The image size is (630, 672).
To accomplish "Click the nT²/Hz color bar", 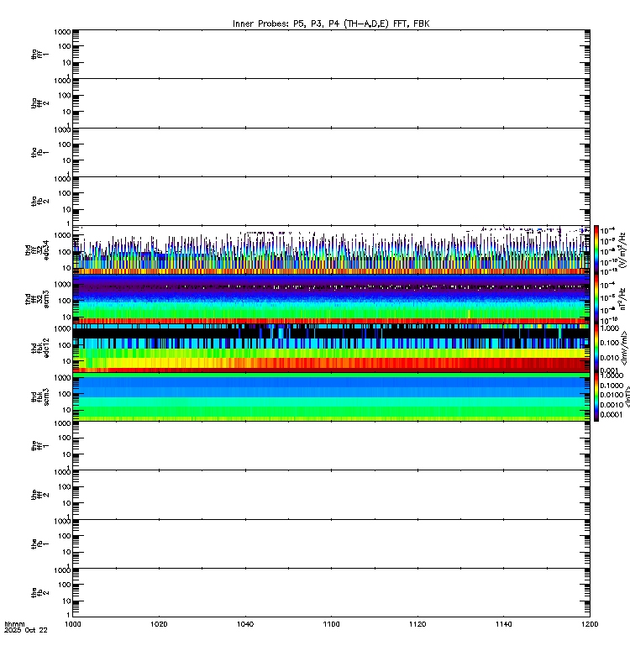I will tap(596, 299).
